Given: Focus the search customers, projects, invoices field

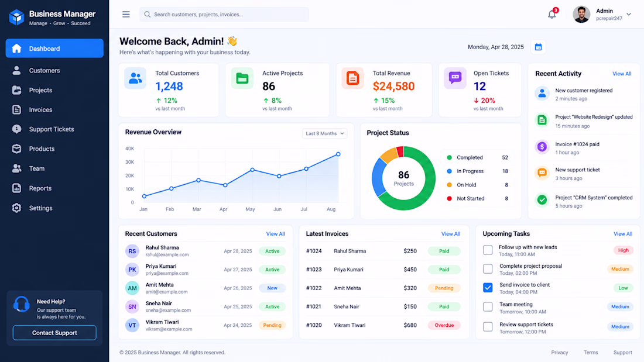Looking at the screenshot, I should [x=224, y=15].
